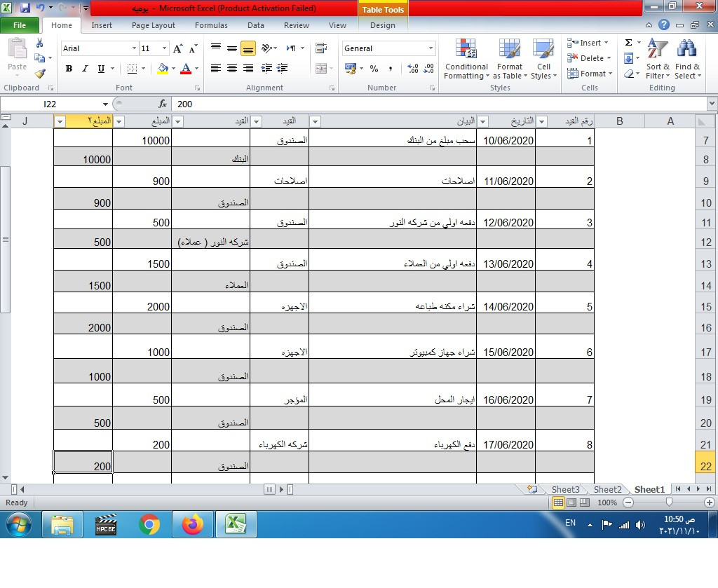This screenshot has height=588, width=718.
Task: Adjust the zoom slider handle
Action: pyautogui.click(x=669, y=502)
